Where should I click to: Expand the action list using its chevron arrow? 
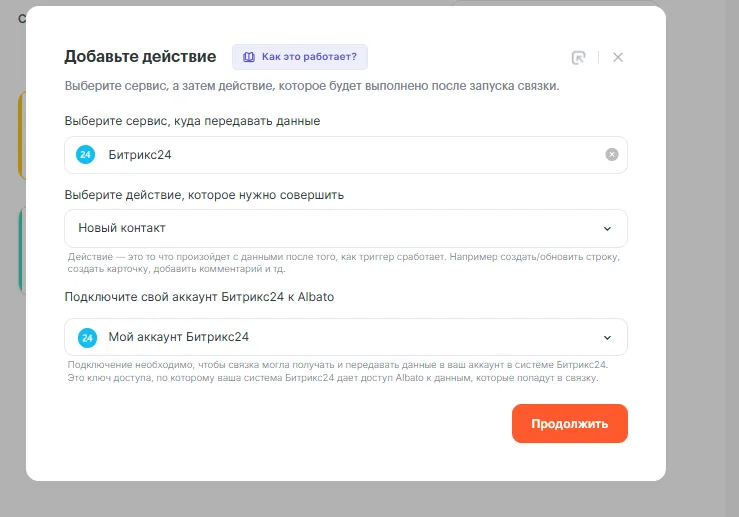(607, 228)
